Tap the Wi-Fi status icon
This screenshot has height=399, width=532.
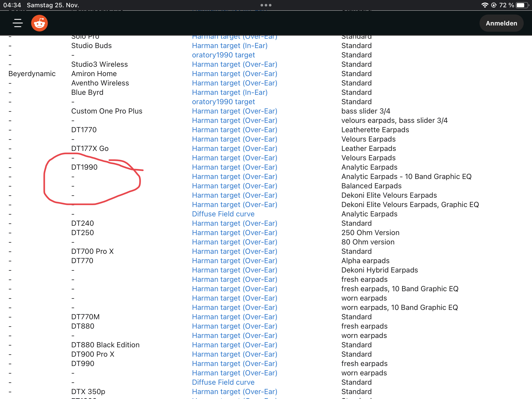pos(485,5)
